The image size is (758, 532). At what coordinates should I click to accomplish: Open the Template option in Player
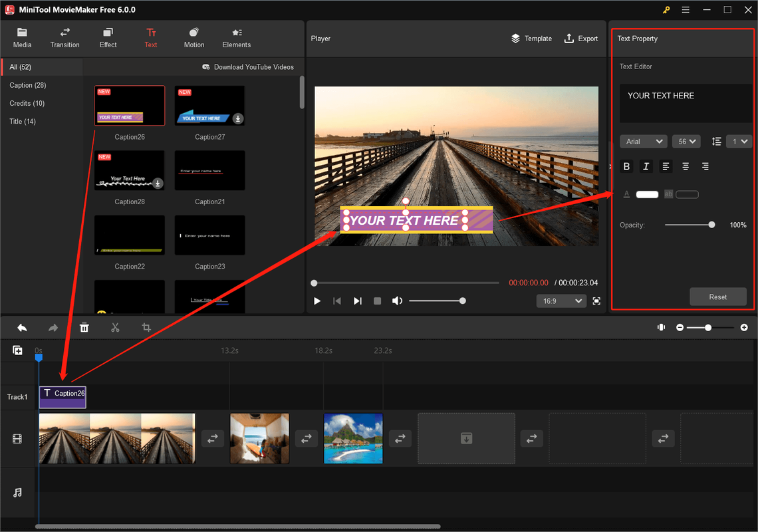[532, 38]
